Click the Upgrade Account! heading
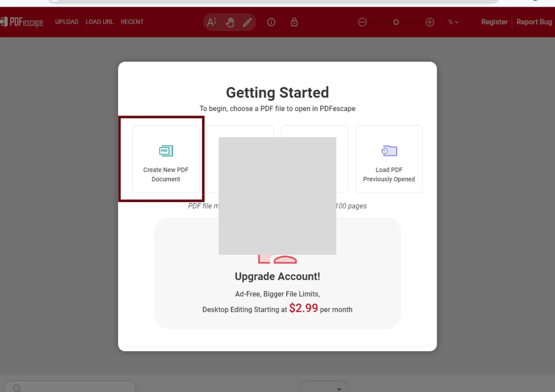Image resolution: width=555 pixels, height=392 pixels. tap(277, 276)
